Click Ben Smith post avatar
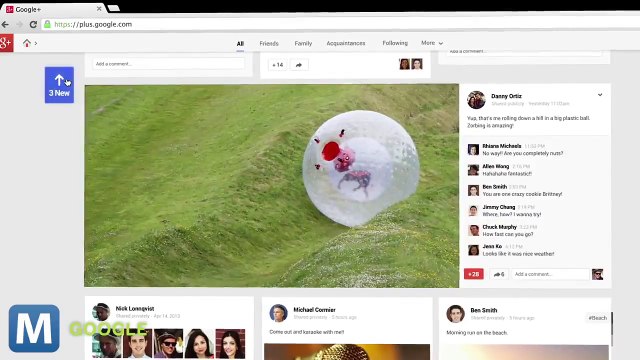 click(x=455, y=314)
